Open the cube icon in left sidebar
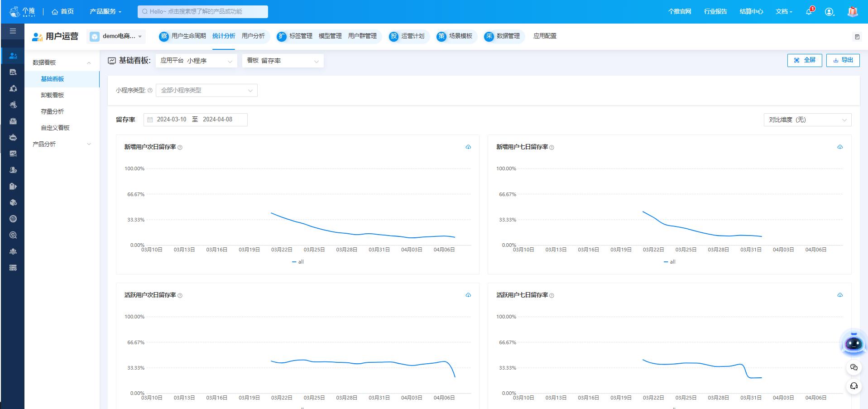 pyautogui.click(x=13, y=202)
